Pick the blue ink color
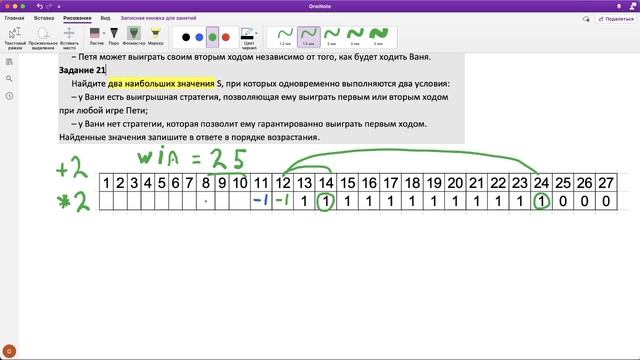Image resolution: width=640 pixels, height=360 pixels. [x=199, y=37]
